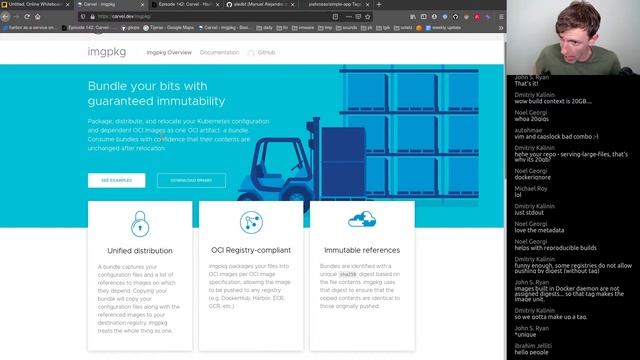Screen dimensions: 640x360
Task: Switch to the simple-app Tags tab
Action: (x=335, y=4)
